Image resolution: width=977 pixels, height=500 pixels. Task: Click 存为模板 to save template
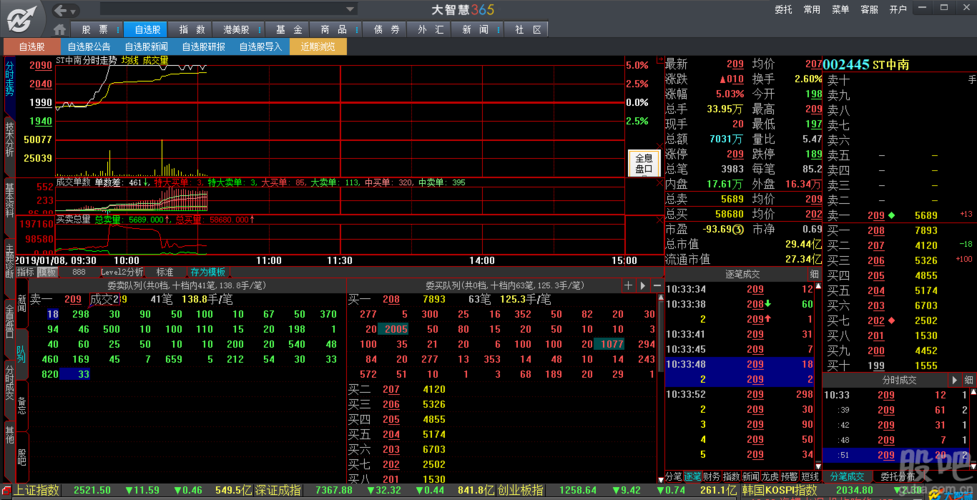tap(207, 272)
